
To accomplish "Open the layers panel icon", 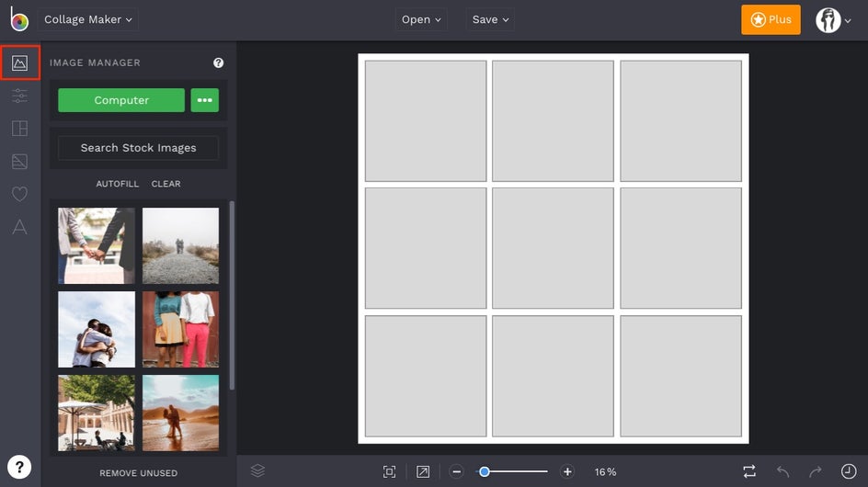I will pos(257,471).
